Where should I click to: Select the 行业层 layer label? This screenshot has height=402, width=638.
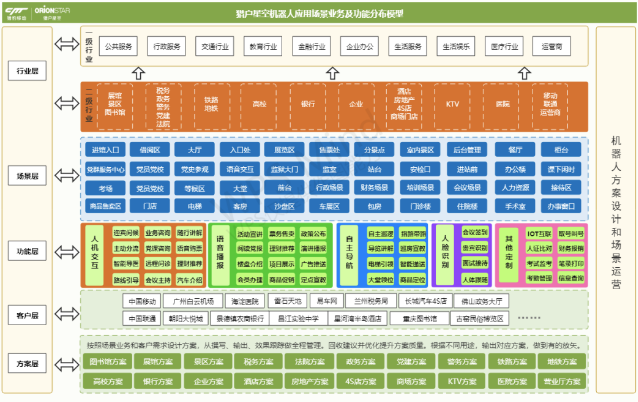coord(27,71)
